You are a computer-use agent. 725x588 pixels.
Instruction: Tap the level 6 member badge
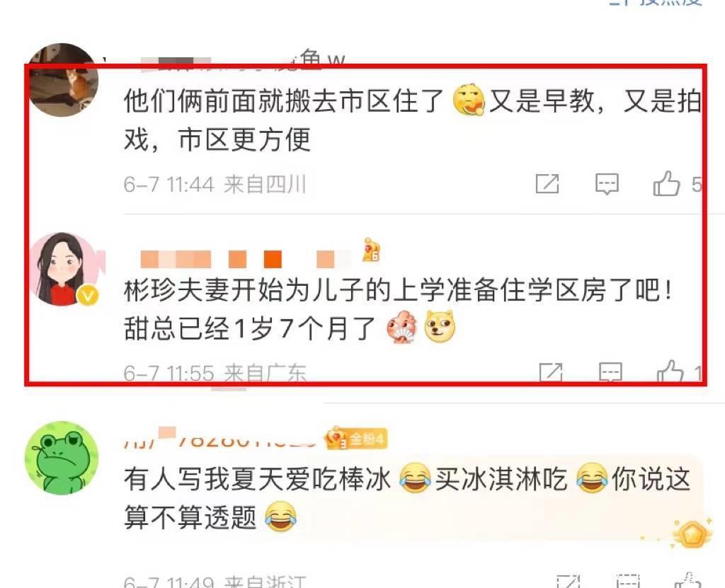[371, 250]
